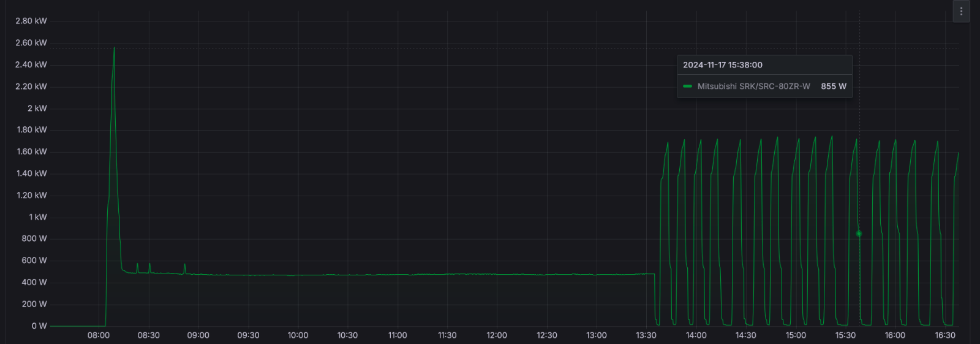
Task: Click the 10:00 time axis label
Action: click(x=298, y=335)
